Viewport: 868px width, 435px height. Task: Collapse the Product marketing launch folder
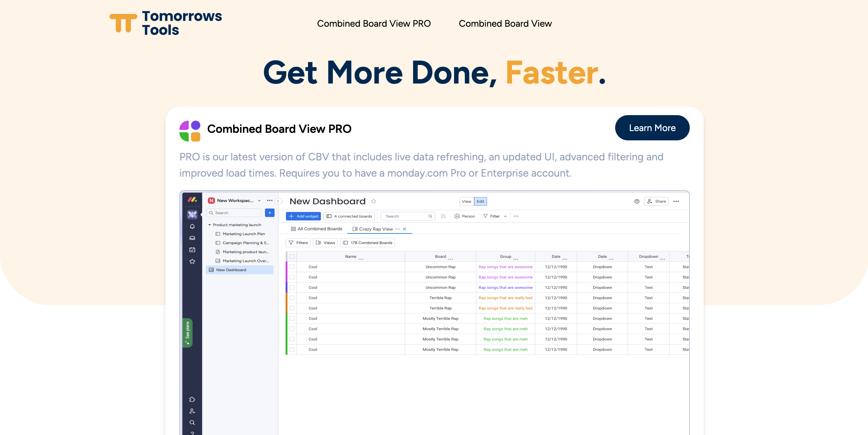pyautogui.click(x=210, y=225)
